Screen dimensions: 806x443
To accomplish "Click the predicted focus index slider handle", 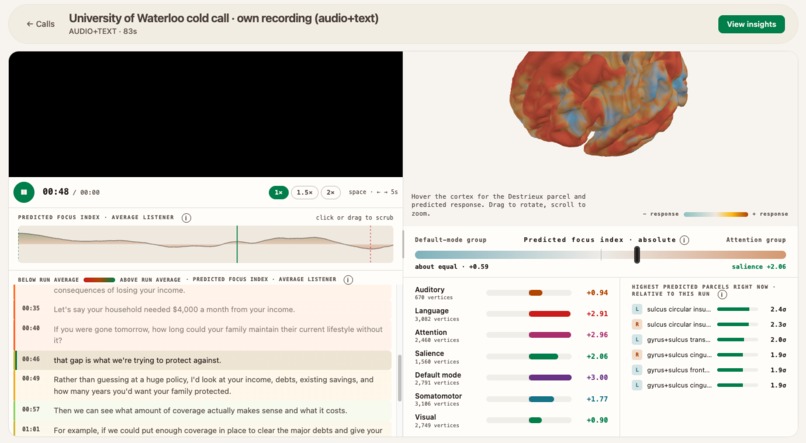I will (x=637, y=254).
